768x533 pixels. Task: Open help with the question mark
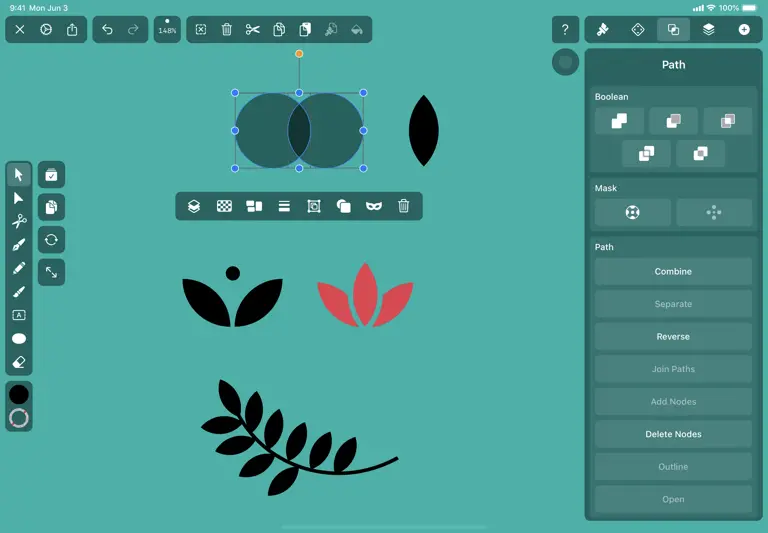(x=565, y=30)
